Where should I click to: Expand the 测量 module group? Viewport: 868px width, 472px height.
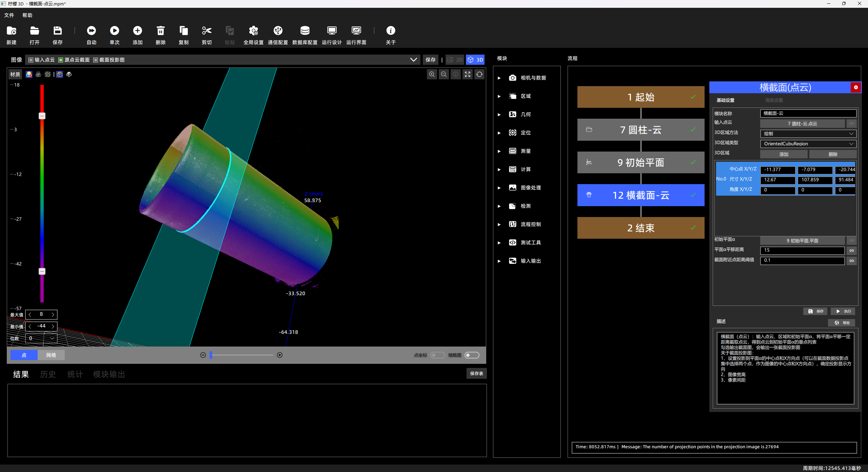(499, 151)
